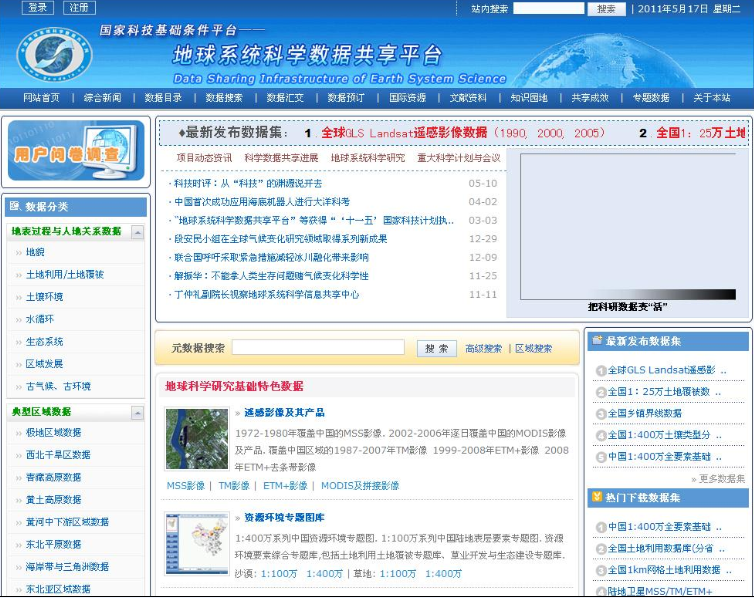Open the 更多数据集 link
The height and width of the screenshot is (598, 754).
(x=721, y=479)
